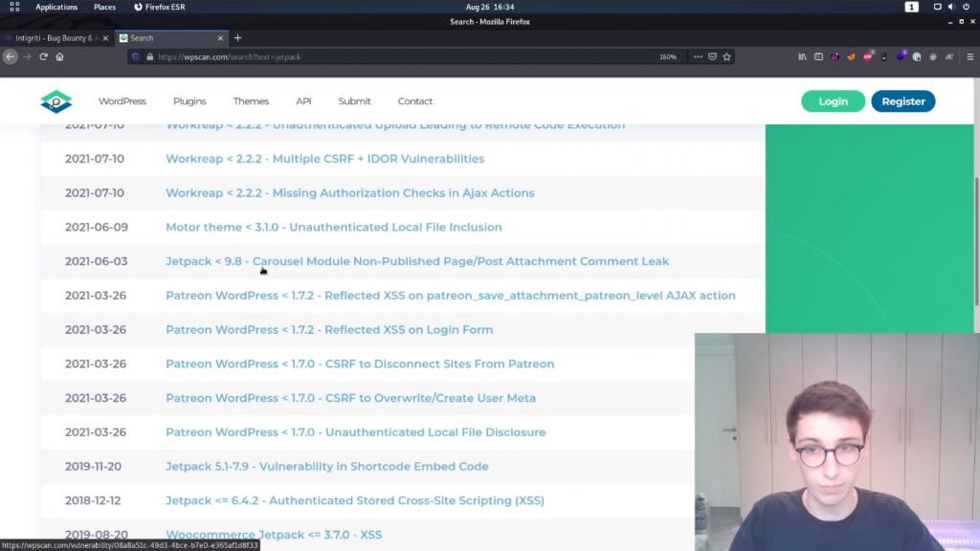Screen dimensions: 980x551
Task: Open Motor theme Local File Inclusion link
Action: point(333,228)
